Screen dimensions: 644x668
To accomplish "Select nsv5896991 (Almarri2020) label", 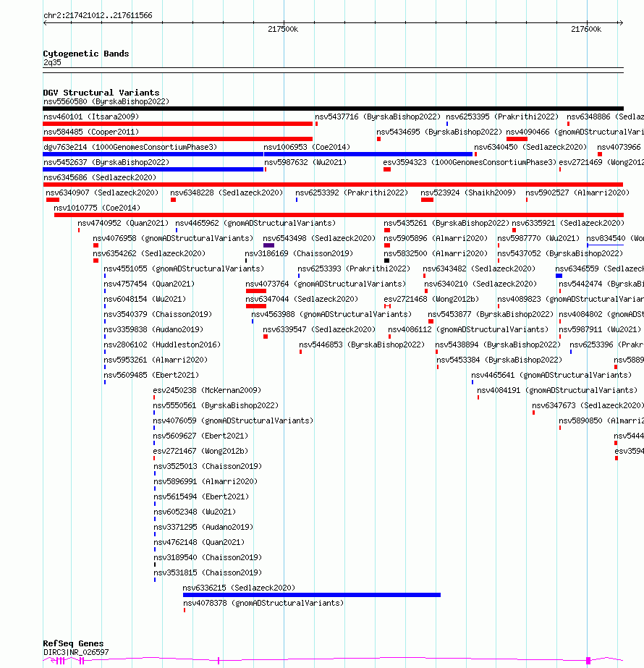I will tap(206, 481).
